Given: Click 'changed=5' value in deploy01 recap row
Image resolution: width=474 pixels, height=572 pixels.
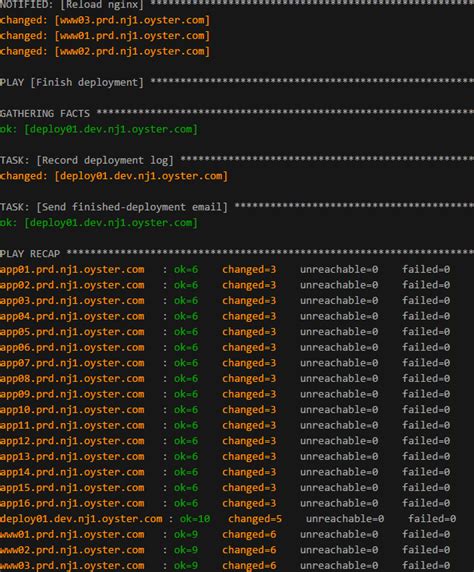Looking at the screenshot, I should tap(255, 519).
